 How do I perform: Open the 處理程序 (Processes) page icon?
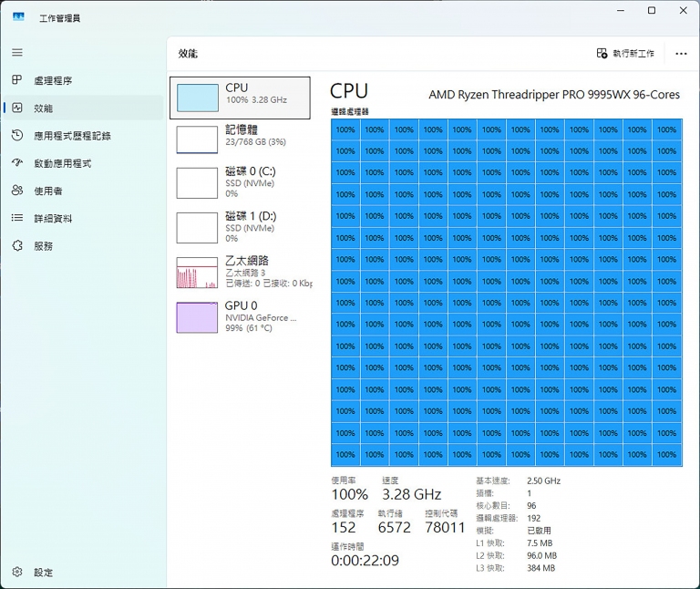[x=16, y=80]
